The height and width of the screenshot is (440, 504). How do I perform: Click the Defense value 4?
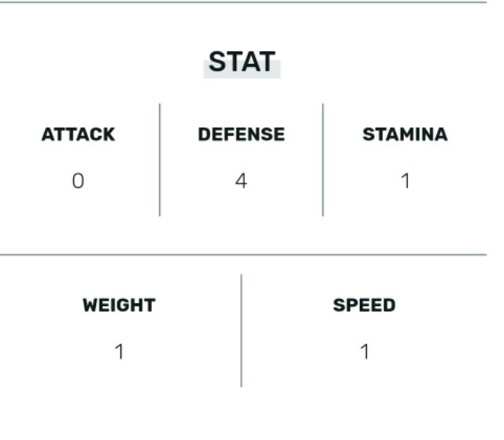coord(241,181)
